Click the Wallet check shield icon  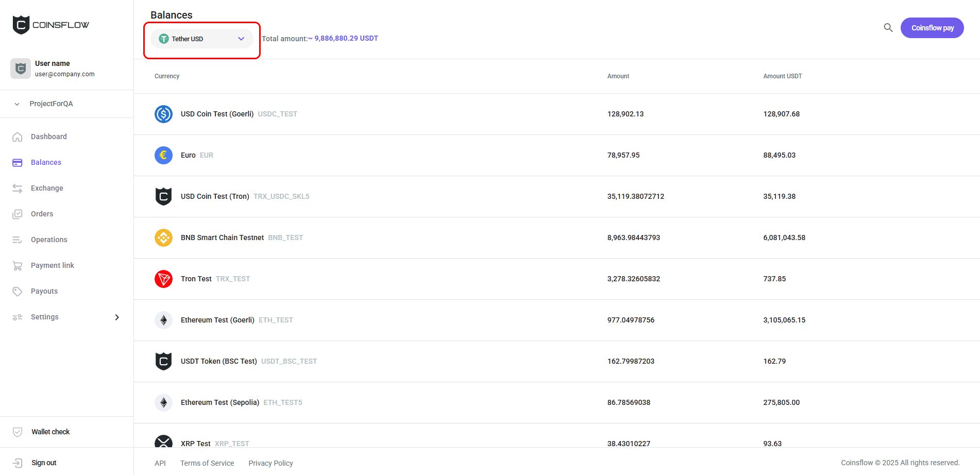18,432
